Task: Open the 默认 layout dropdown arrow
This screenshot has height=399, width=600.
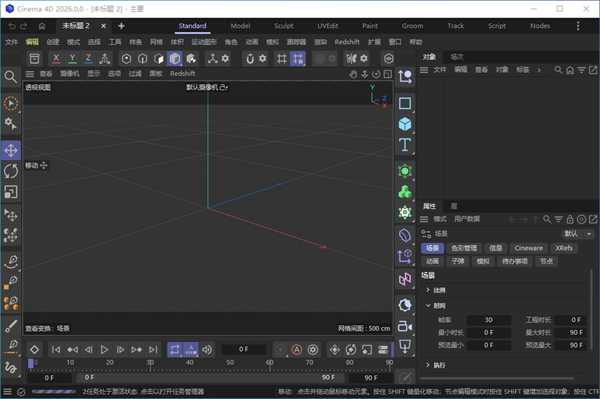Action: click(x=589, y=234)
